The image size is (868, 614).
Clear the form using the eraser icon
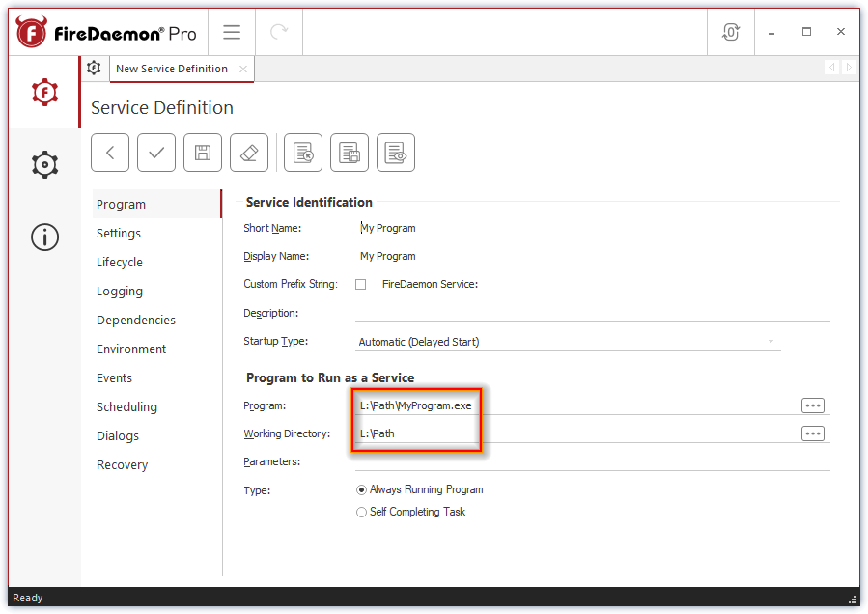tap(248, 152)
